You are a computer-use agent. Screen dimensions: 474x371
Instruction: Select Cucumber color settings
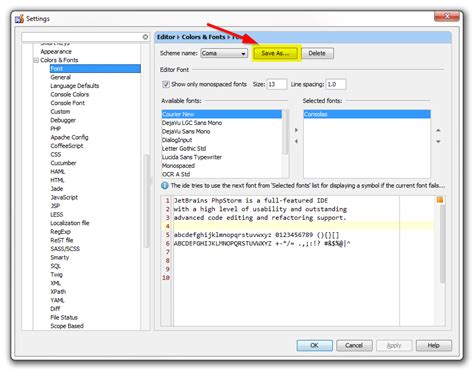(63, 163)
